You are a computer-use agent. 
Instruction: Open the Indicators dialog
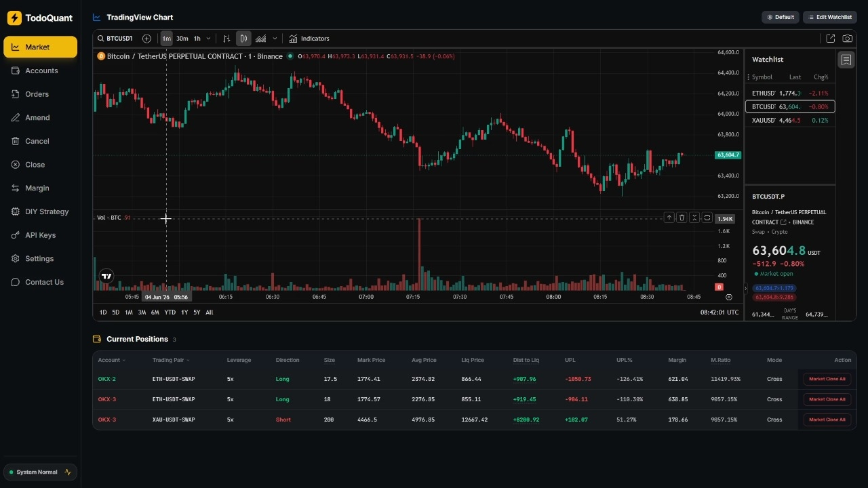[309, 39]
